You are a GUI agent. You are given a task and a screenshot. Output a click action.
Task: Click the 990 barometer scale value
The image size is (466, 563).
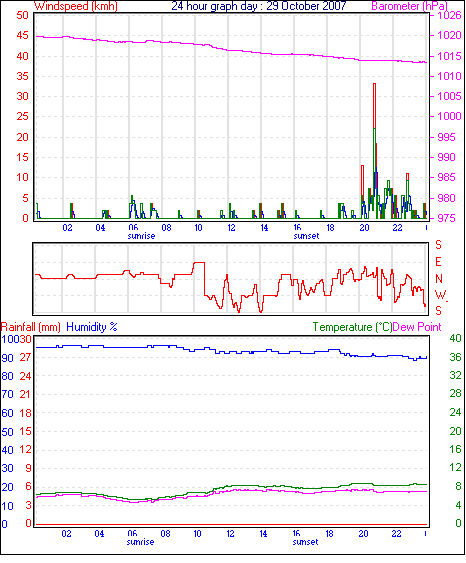coord(446,157)
